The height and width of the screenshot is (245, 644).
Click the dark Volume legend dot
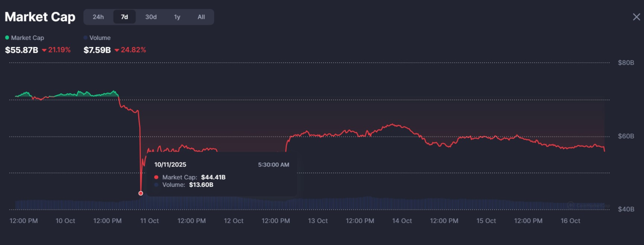coord(85,38)
